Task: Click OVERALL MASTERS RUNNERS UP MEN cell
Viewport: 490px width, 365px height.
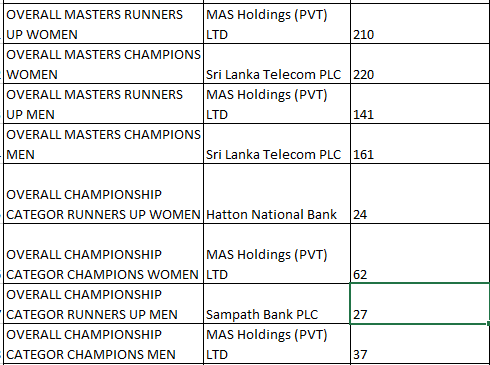Action: pos(103,104)
